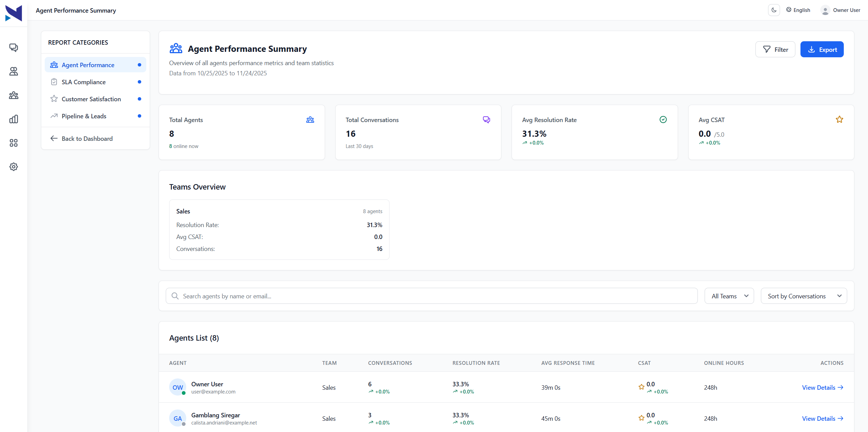Click the Export button
Image resolution: width=868 pixels, height=432 pixels.
[822, 49]
